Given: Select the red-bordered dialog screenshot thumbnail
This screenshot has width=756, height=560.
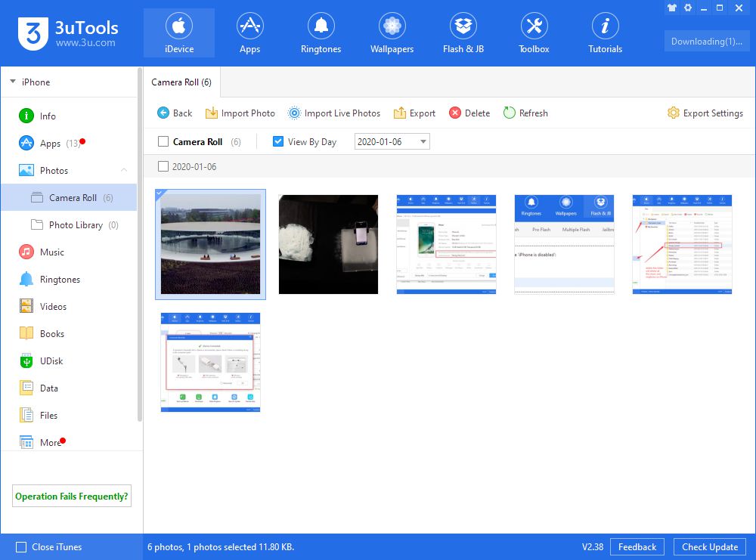Looking at the screenshot, I should click(210, 363).
